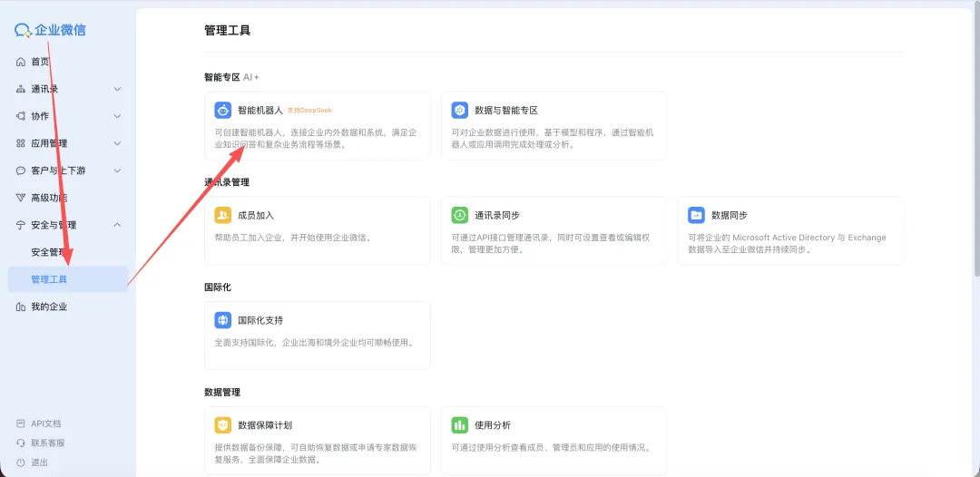The height and width of the screenshot is (477, 980).
Task: Open the 数据与智能专区 card title
Action: pos(506,111)
